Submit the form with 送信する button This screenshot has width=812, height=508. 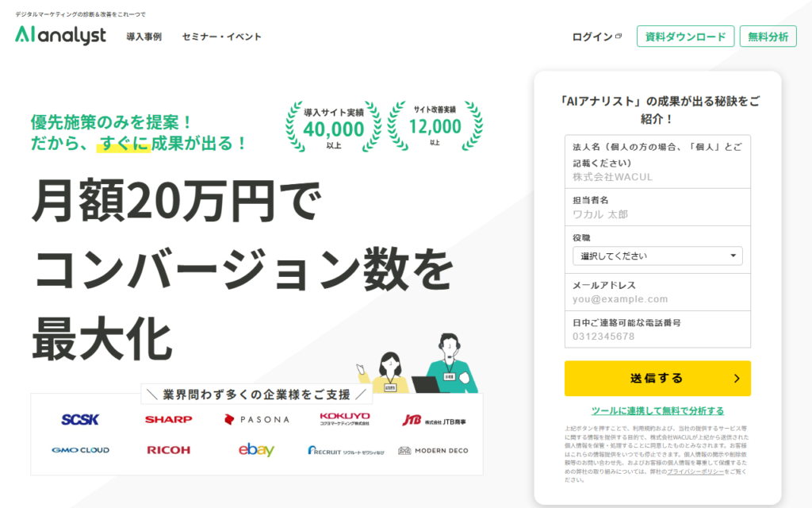pyautogui.click(x=657, y=379)
